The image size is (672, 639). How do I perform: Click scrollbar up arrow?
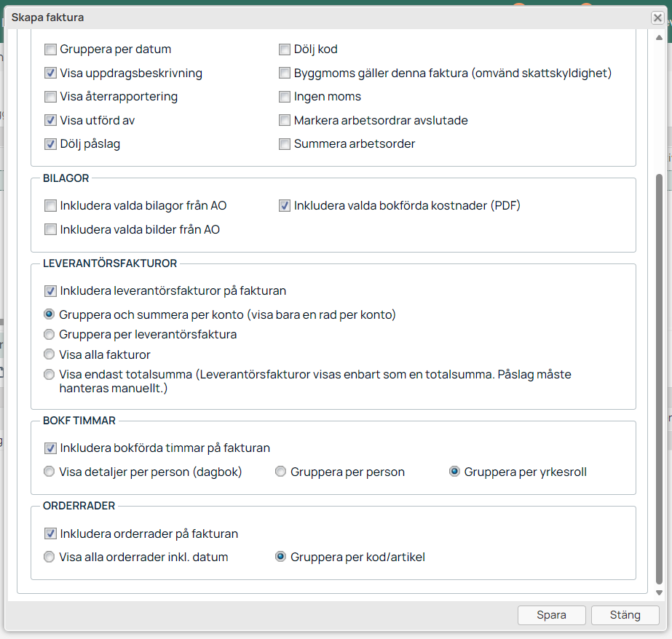pyautogui.click(x=659, y=38)
